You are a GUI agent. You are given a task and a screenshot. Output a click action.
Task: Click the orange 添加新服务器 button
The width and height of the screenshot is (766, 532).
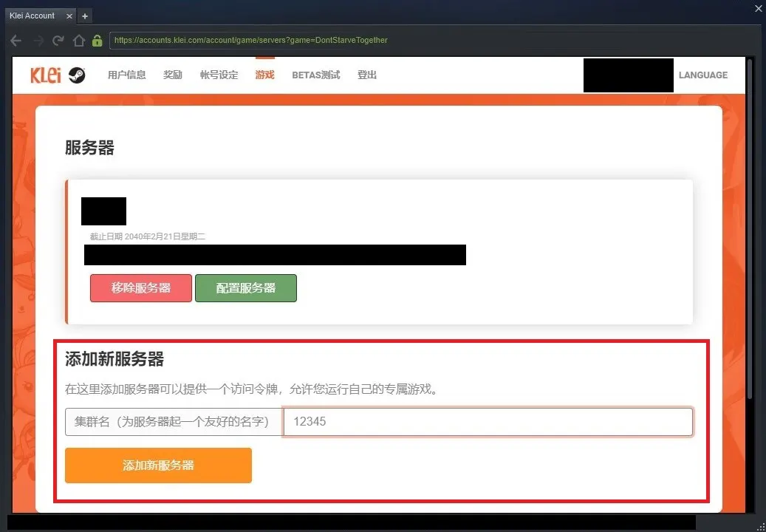158,465
